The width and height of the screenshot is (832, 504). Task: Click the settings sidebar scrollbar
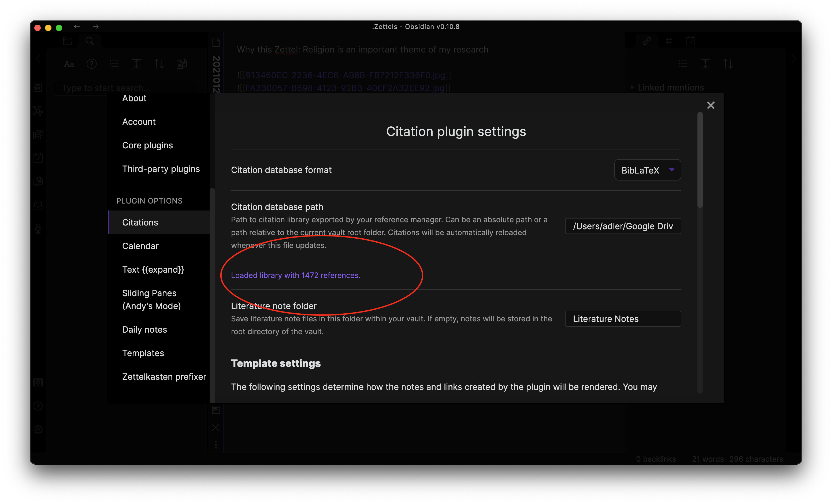point(212,295)
